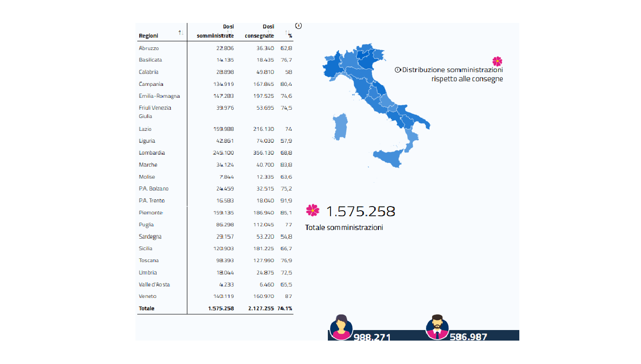The width and height of the screenshot is (641, 364).
Task: Click the Dosi somministrate column header
Action: [215, 31]
